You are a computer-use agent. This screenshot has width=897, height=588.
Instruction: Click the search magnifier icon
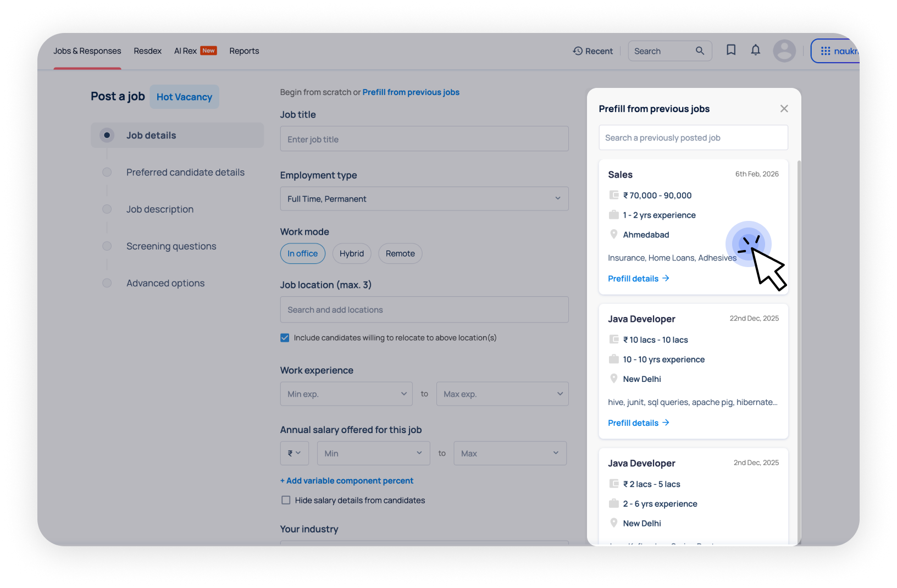(700, 51)
